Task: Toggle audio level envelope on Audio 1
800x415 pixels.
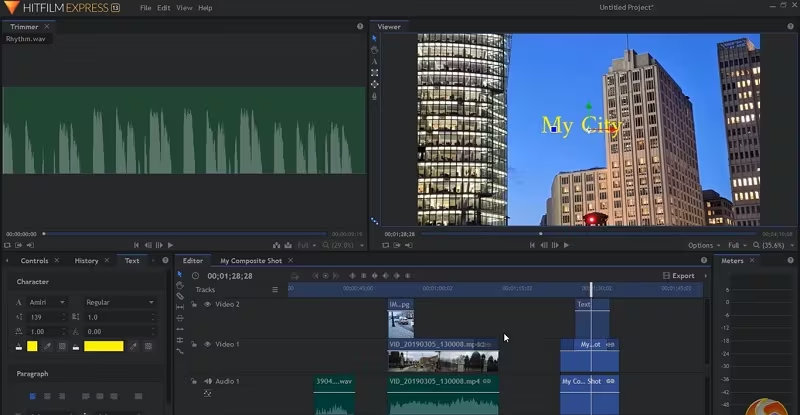Action: point(207,393)
